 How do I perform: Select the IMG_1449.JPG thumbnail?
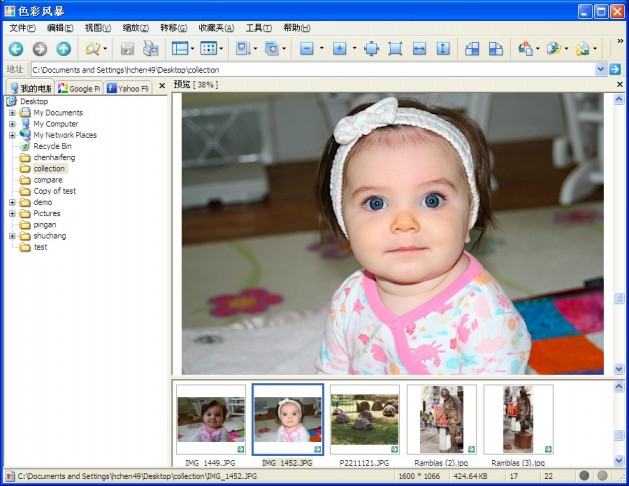tap(211, 419)
